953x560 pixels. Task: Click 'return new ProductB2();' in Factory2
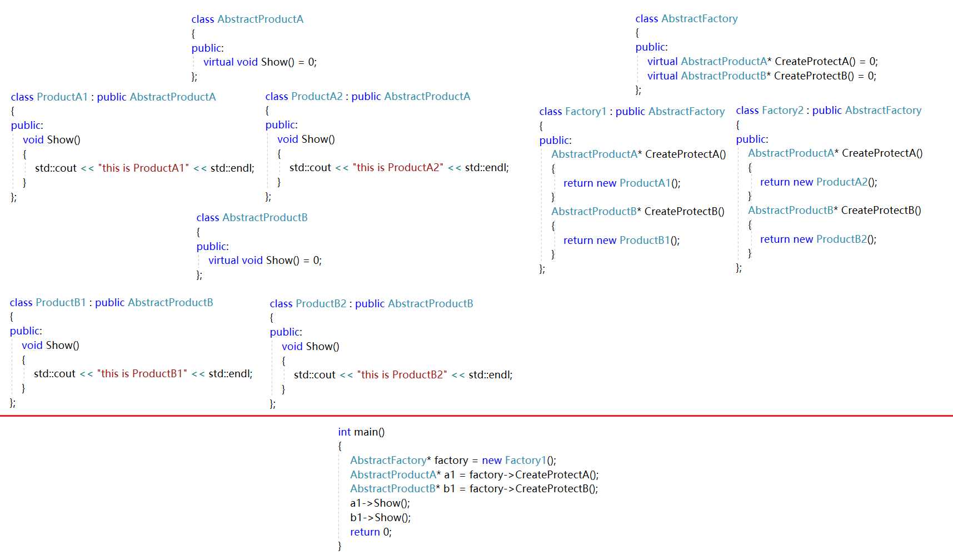[818, 239]
